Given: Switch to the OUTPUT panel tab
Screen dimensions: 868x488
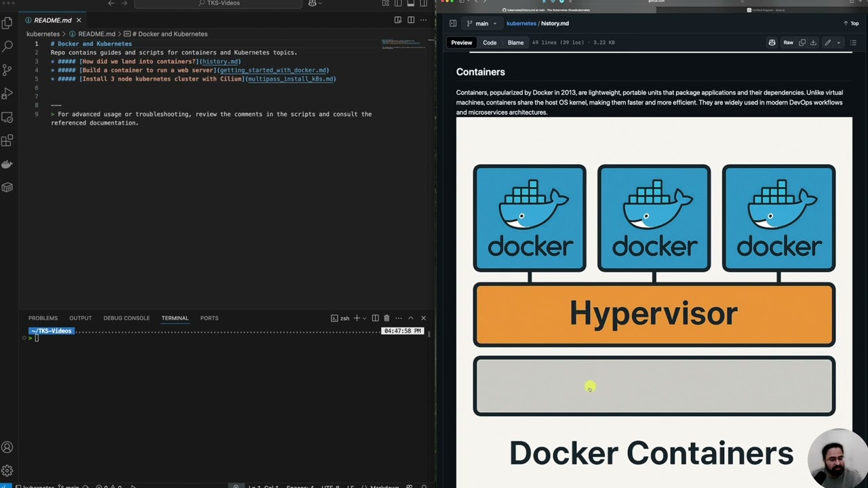Looking at the screenshot, I should (80, 318).
